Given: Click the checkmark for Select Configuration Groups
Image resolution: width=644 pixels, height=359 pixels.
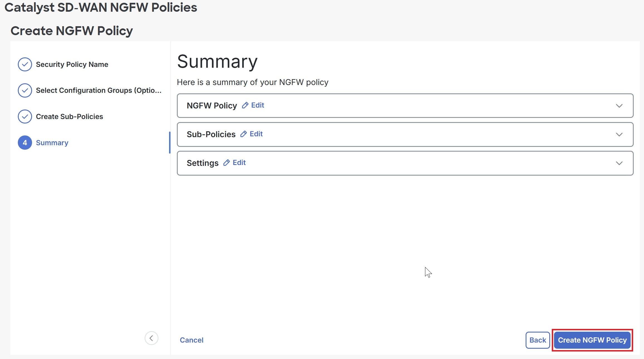Looking at the screenshot, I should pos(25,90).
